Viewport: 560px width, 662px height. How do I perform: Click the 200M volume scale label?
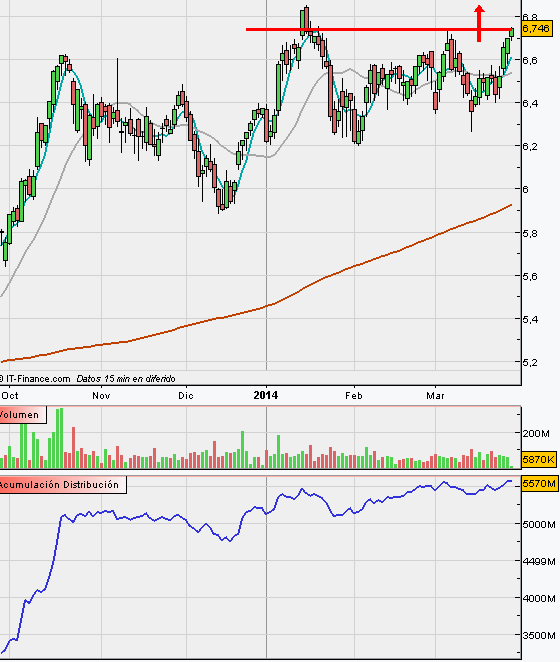tap(536, 434)
